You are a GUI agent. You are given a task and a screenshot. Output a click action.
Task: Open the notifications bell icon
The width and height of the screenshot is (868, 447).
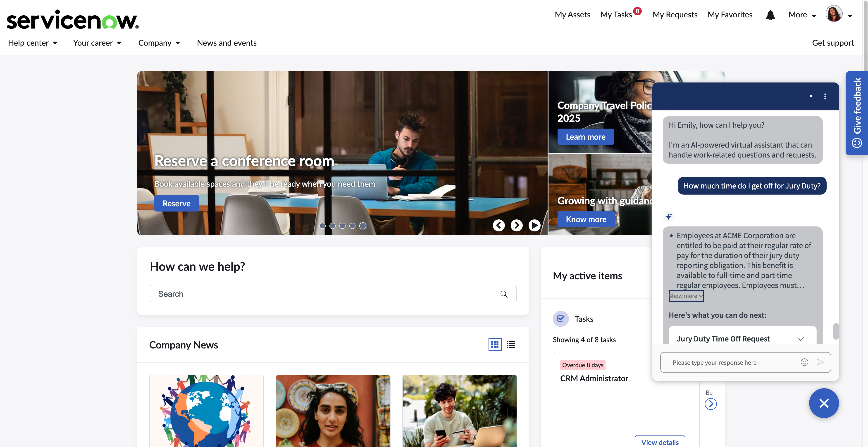[x=770, y=15]
